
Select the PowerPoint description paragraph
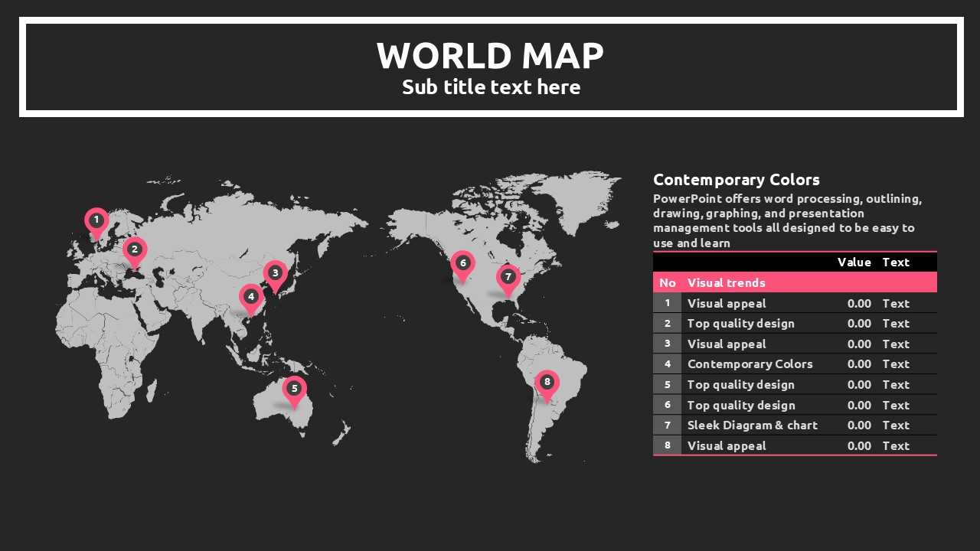tap(789, 220)
